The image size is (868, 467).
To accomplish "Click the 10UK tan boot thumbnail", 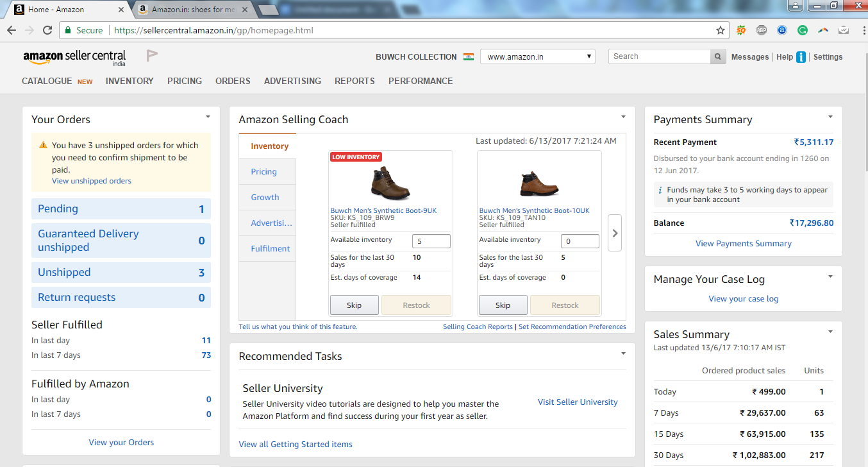I will click(x=539, y=183).
